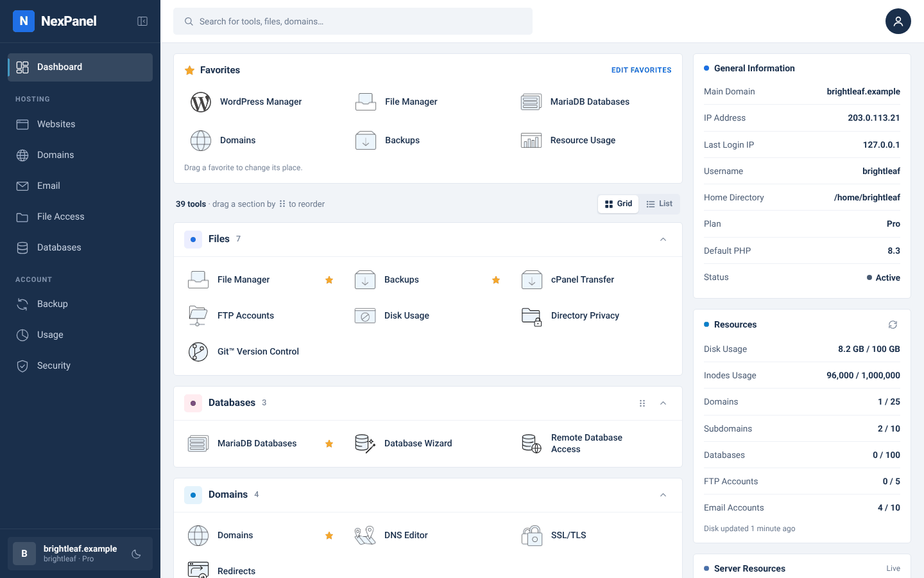Open Email in the sidebar
The height and width of the screenshot is (578, 924).
tap(80, 186)
